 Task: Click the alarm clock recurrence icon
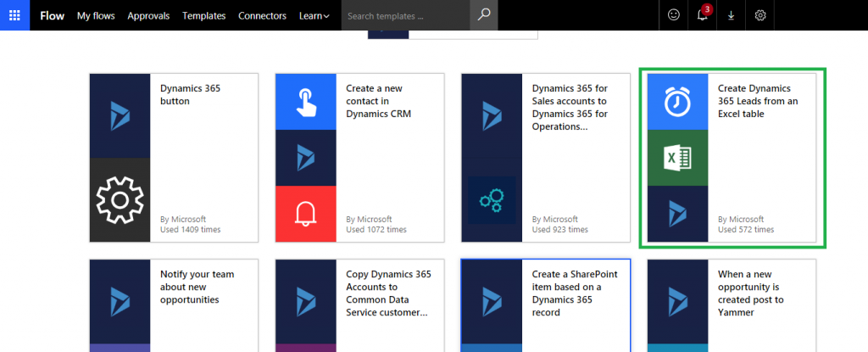tap(677, 102)
